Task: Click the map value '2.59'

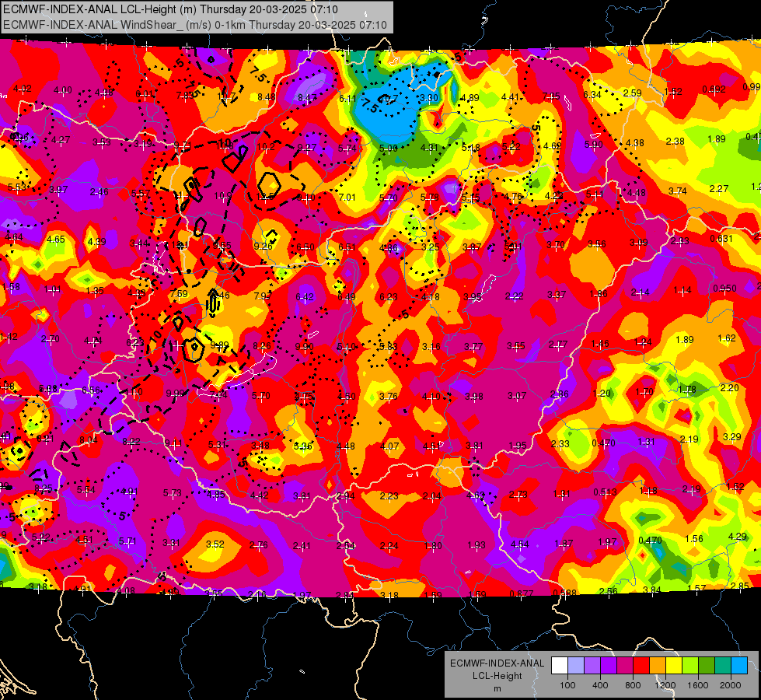Action: coord(633,93)
